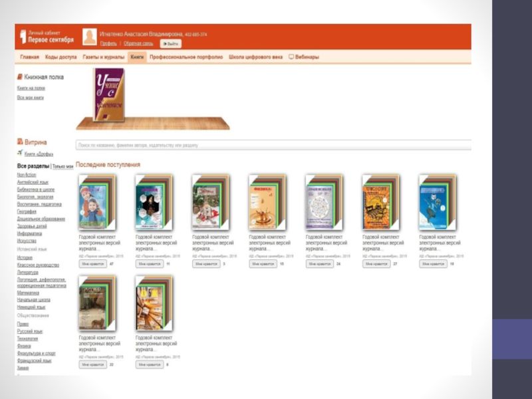Screen dimensions: 532x399
Task: Click the Книжная полка book icon
Action: pos(20,77)
